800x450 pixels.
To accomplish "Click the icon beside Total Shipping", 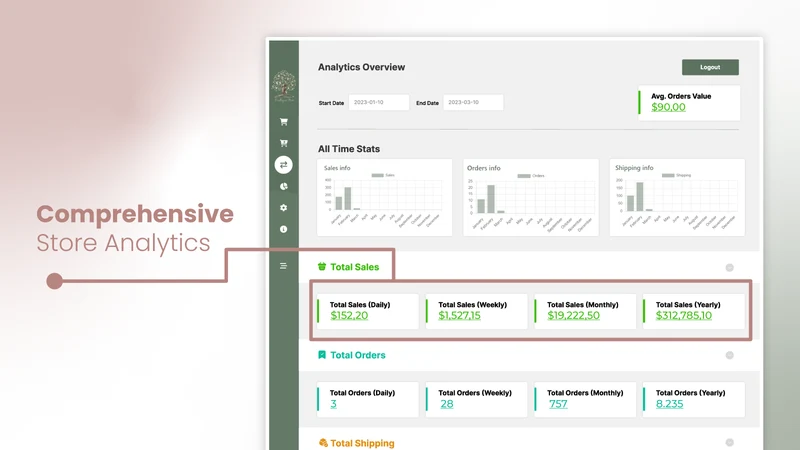I will pyautogui.click(x=323, y=442).
